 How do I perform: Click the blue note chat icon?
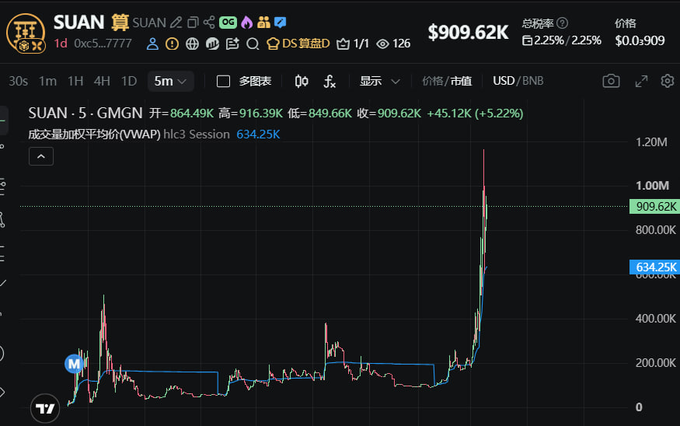(280, 22)
